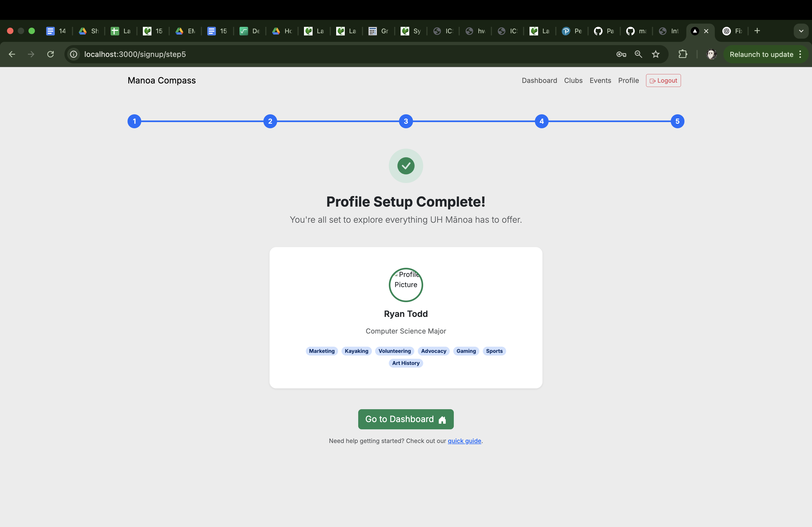Open the zoom magnifier icon in address bar
This screenshot has width=812, height=527.
[x=638, y=54]
